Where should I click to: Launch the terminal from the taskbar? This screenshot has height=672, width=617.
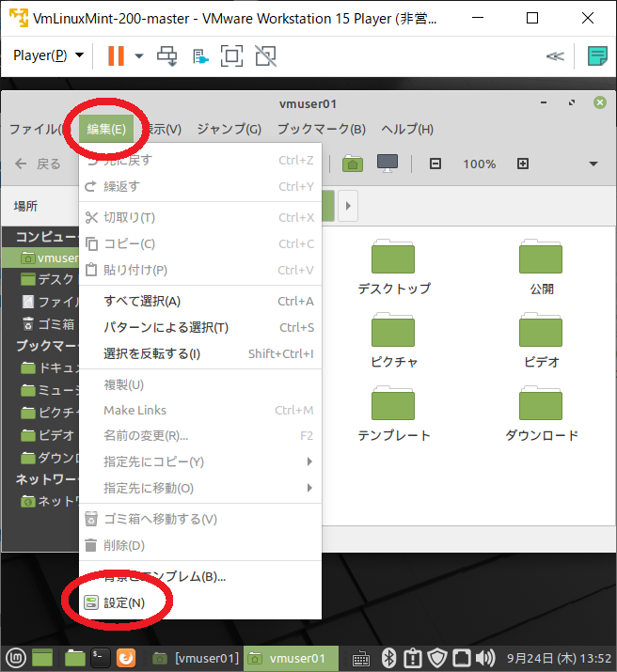101,658
